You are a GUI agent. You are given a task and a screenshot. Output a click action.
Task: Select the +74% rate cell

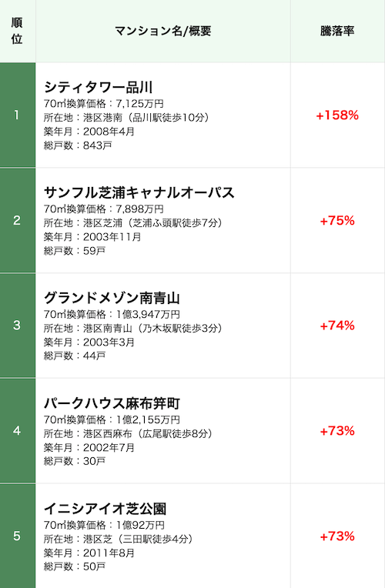[x=337, y=326]
